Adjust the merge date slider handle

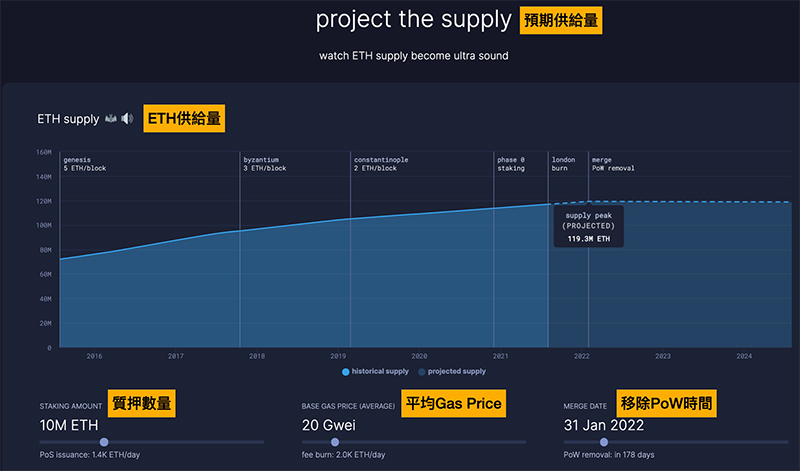[x=604, y=442]
